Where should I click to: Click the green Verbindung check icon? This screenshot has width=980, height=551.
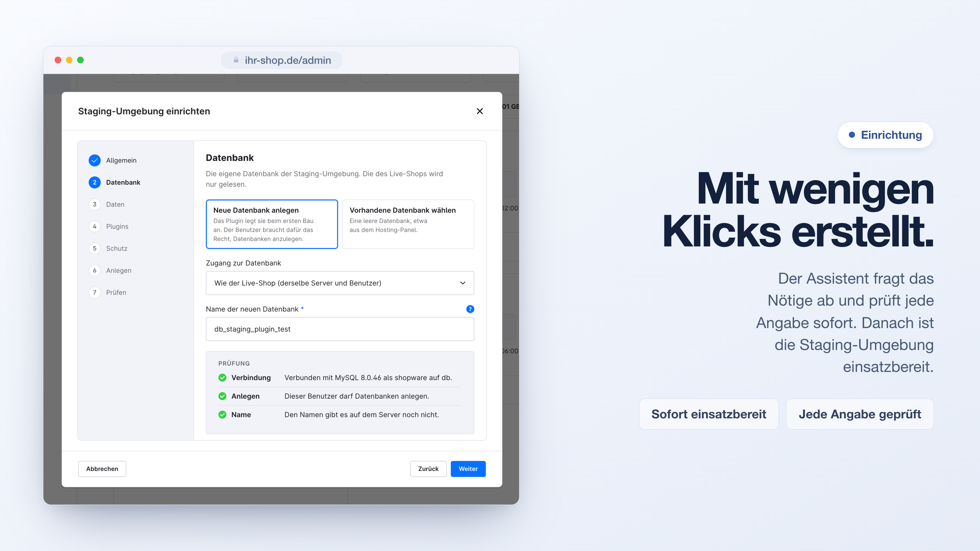coord(223,378)
